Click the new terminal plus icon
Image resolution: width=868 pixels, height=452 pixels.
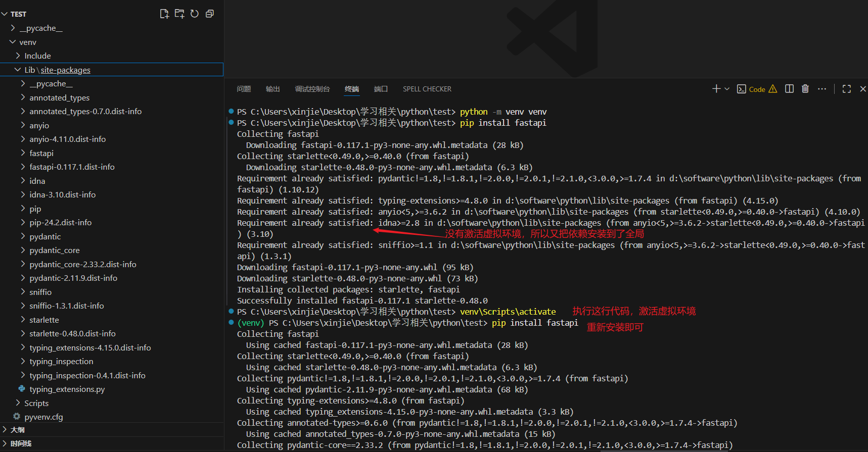716,89
